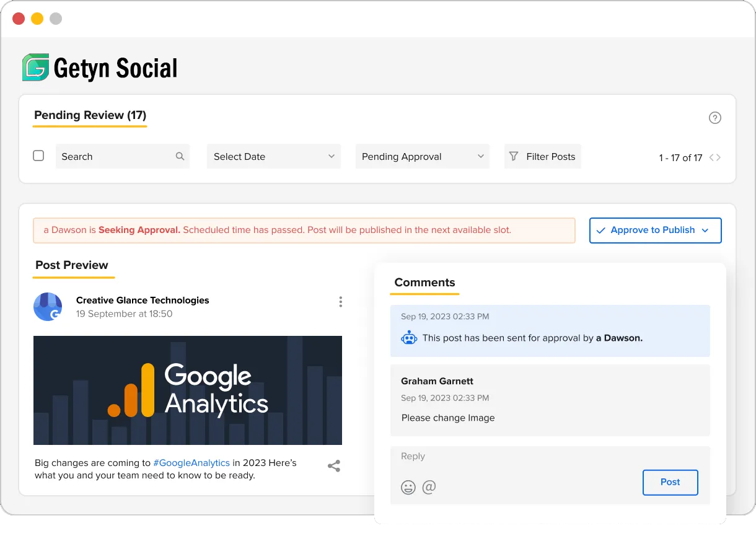Click the post date 19 September at 18:50
Screen dimensions: 756x554
click(125, 314)
